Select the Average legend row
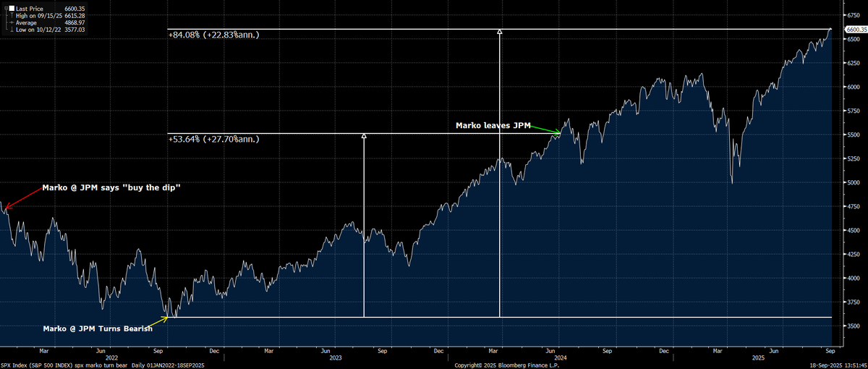Screen dimensions: 868x369 point(47,22)
